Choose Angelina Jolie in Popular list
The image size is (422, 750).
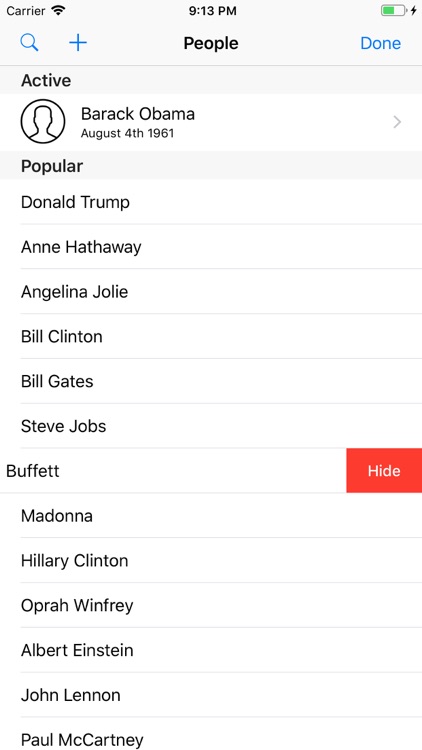pyautogui.click(x=211, y=292)
